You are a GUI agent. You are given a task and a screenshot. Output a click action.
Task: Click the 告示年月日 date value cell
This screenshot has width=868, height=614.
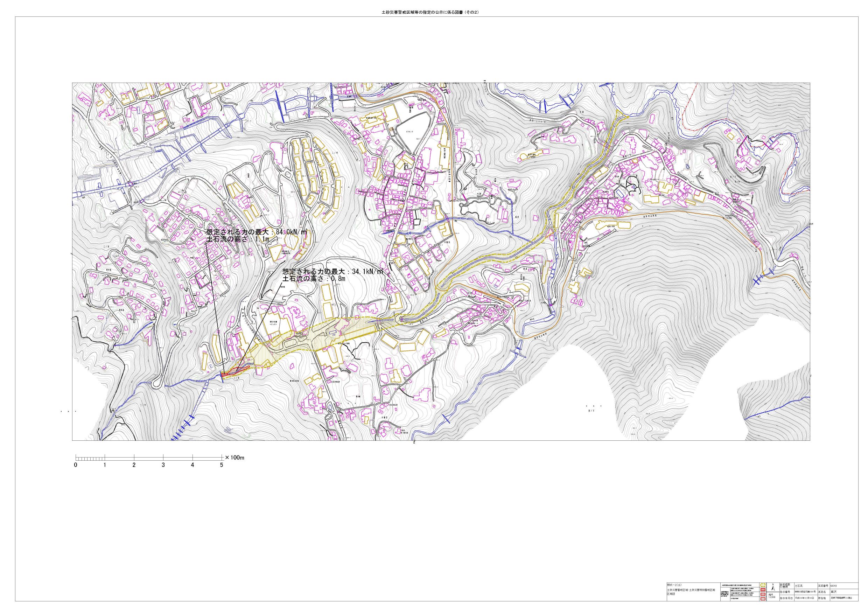pos(805,598)
